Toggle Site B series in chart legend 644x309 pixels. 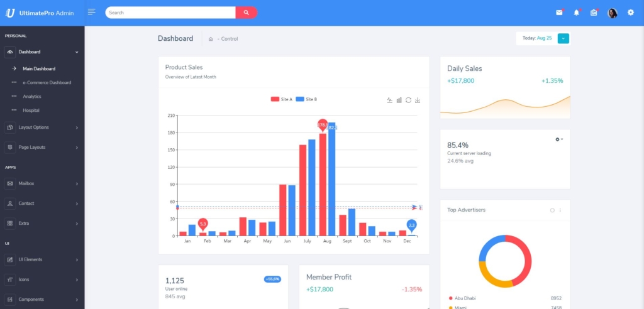point(306,99)
